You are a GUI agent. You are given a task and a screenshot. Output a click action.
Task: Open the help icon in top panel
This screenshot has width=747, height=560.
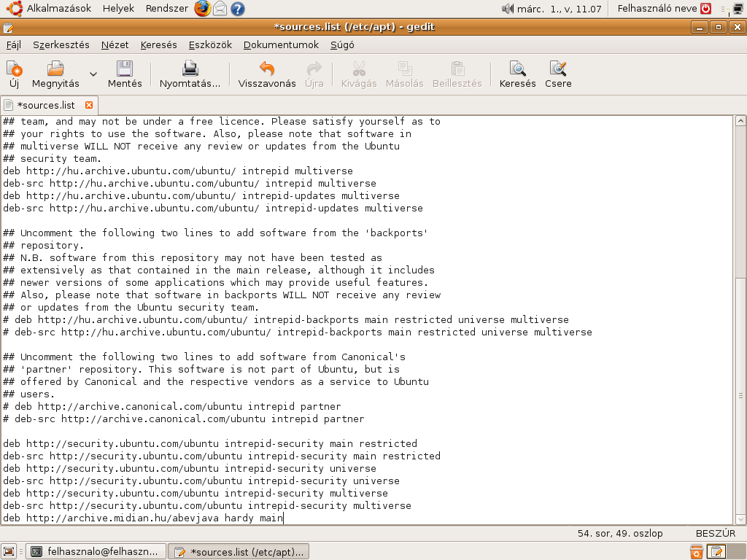(237, 9)
